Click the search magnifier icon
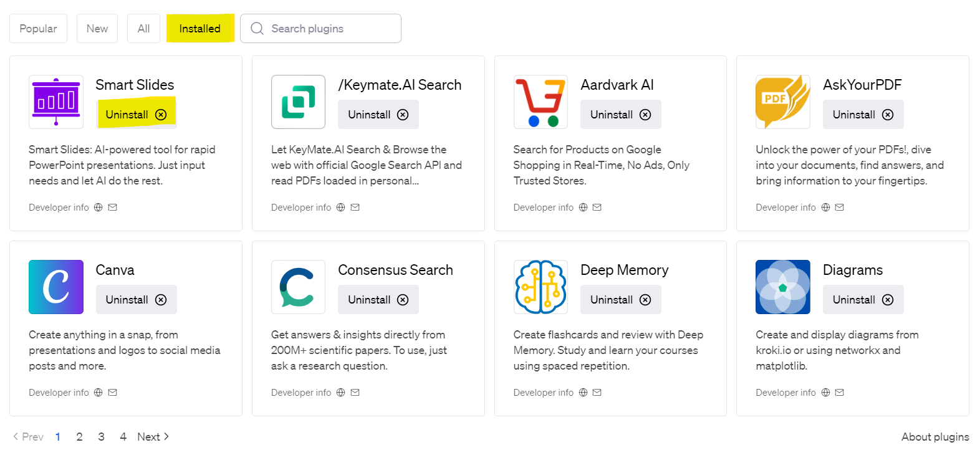This screenshot has width=980, height=455. tap(257, 29)
